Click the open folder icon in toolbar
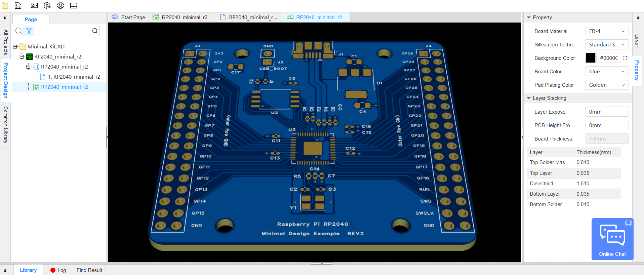 [5, 5]
